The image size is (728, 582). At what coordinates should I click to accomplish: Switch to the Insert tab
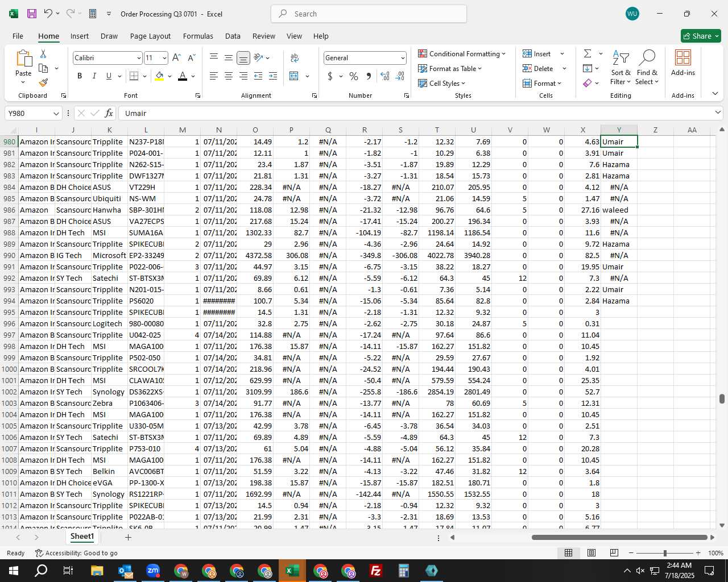coord(80,36)
